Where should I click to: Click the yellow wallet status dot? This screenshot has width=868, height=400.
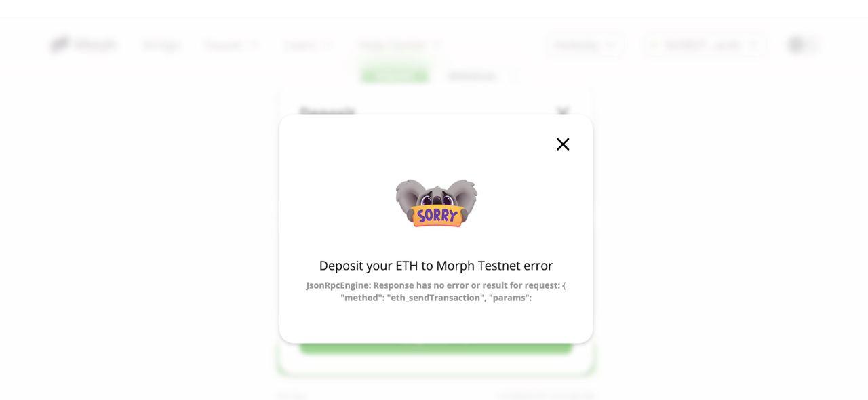[x=654, y=45]
